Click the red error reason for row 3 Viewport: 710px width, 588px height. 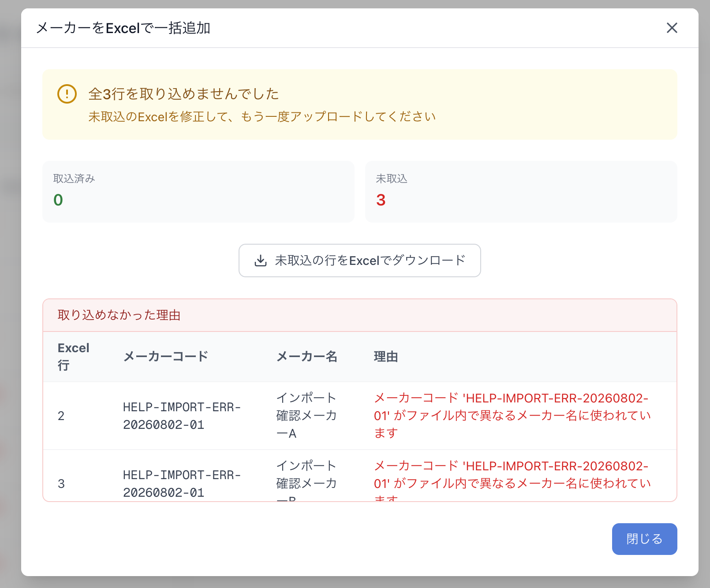[x=512, y=480]
